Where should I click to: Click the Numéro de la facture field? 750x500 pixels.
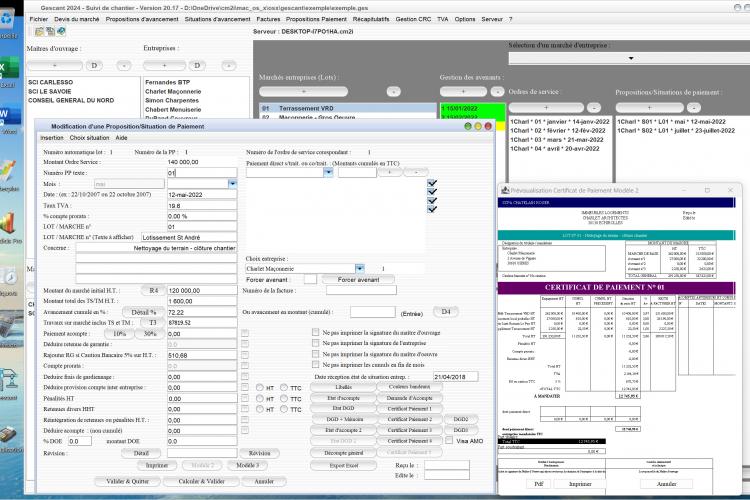coord(361,290)
